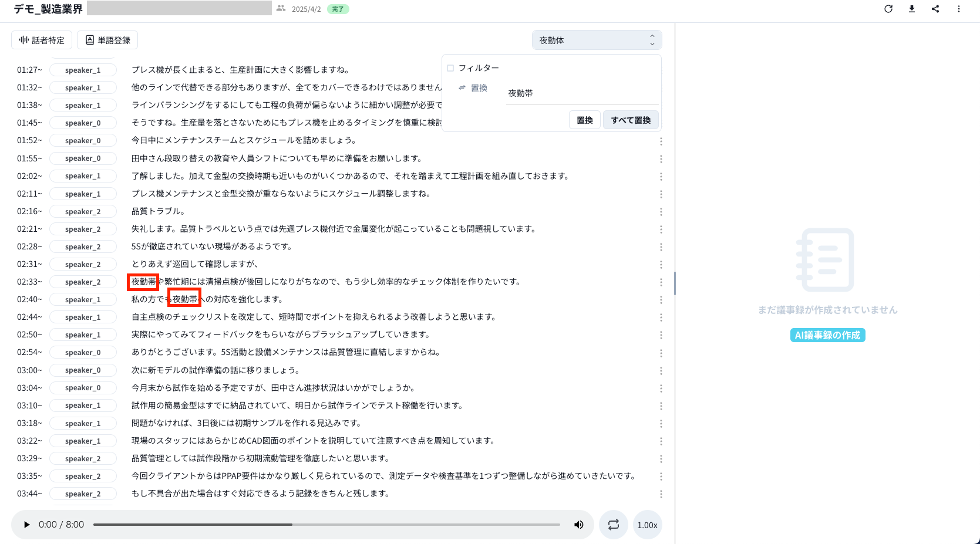Open the top-right three-dot menu
980x544 pixels.
959,9
